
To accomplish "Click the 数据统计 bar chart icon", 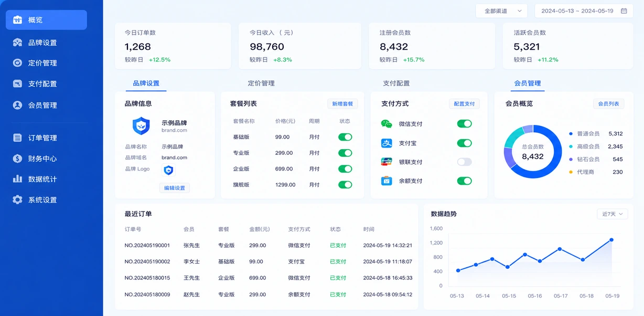I will coord(18,179).
